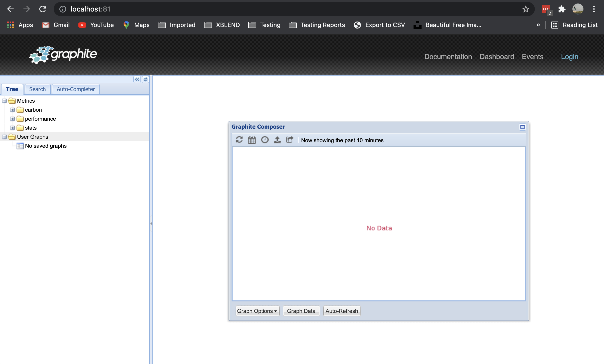Open the Dashboard link
This screenshot has height=364, width=604.
(497, 57)
